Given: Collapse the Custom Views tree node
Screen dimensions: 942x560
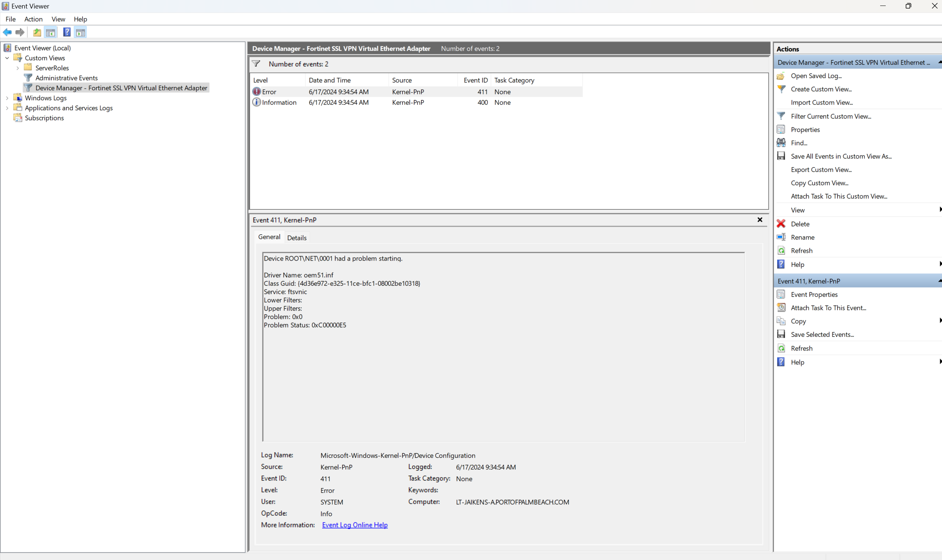Looking at the screenshot, I should coord(7,58).
